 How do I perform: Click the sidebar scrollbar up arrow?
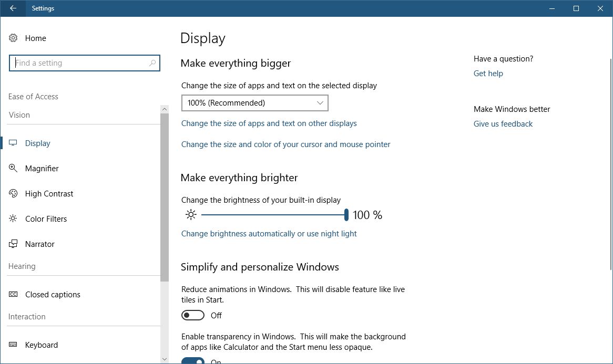tap(165, 109)
